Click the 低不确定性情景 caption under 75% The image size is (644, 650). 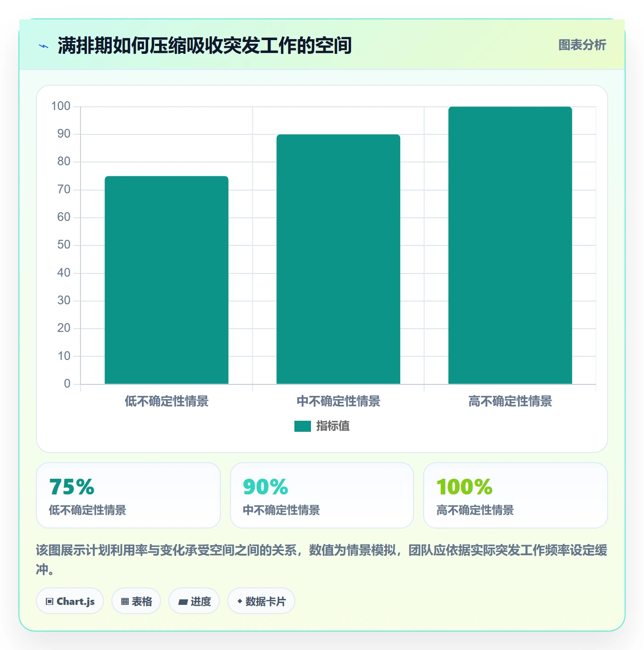point(87,510)
